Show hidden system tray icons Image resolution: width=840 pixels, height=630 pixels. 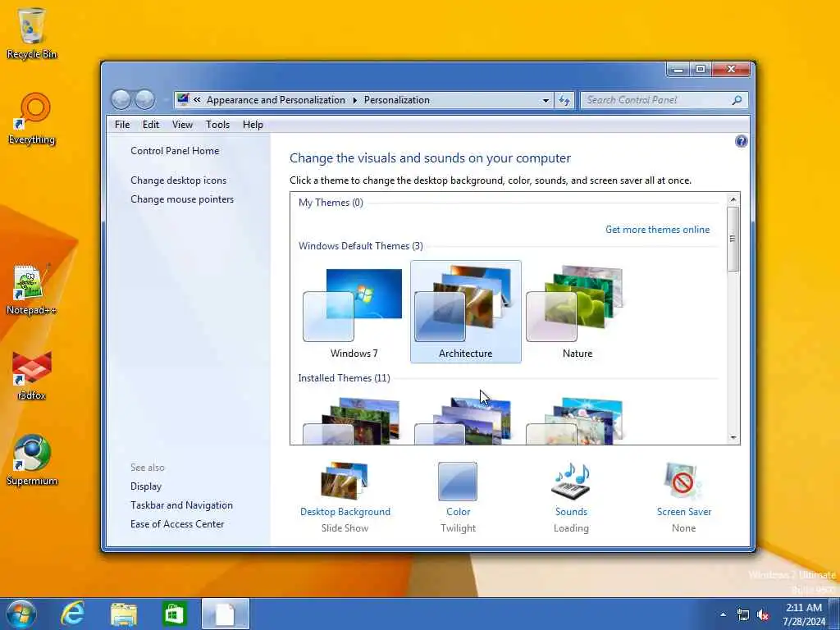click(x=724, y=614)
